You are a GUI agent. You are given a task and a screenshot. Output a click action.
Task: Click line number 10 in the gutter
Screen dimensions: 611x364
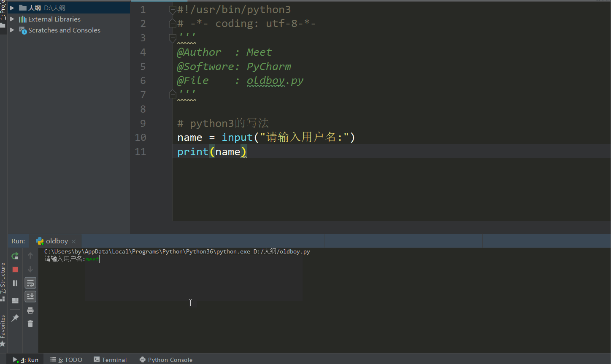[141, 138]
